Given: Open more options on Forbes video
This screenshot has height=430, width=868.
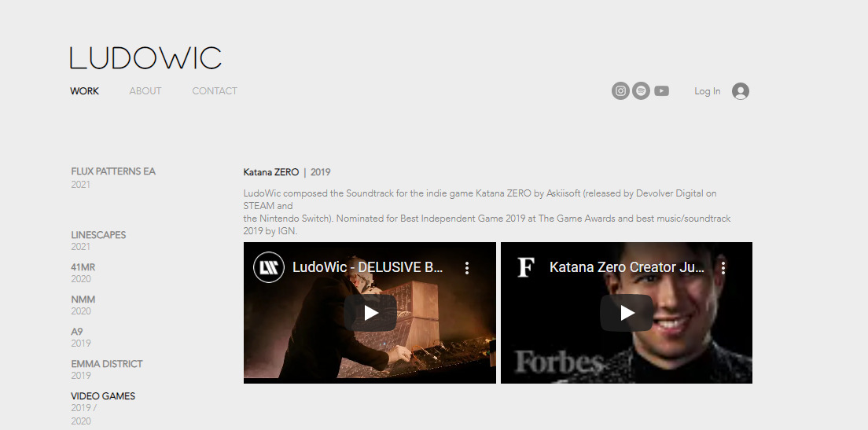Looking at the screenshot, I should point(723,268).
